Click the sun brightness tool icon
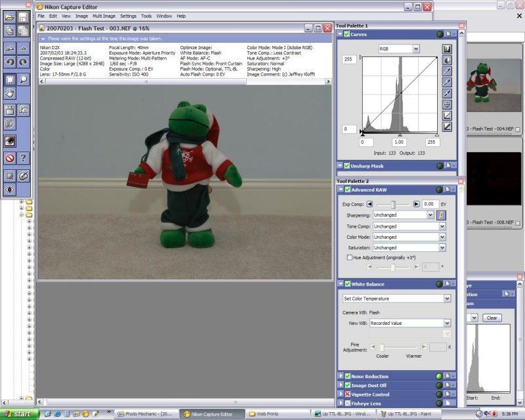Viewport: 525px width, 420px height. click(x=10, y=176)
